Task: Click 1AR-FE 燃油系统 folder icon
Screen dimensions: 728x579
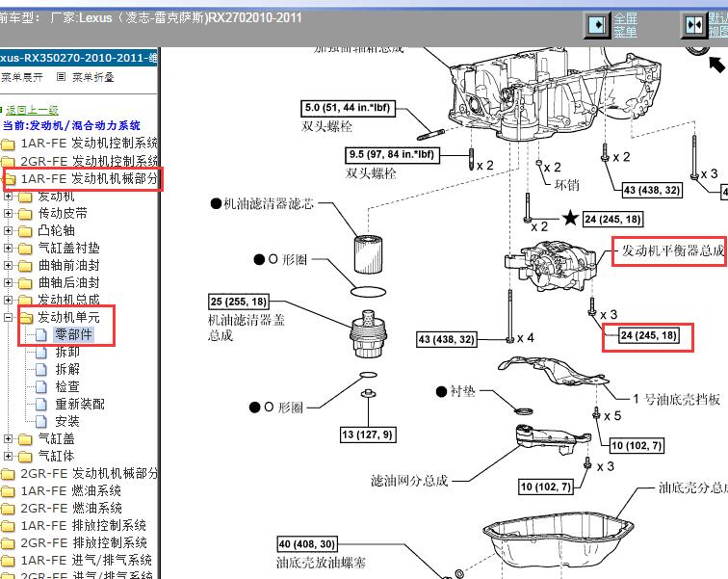Action: point(8,491)
